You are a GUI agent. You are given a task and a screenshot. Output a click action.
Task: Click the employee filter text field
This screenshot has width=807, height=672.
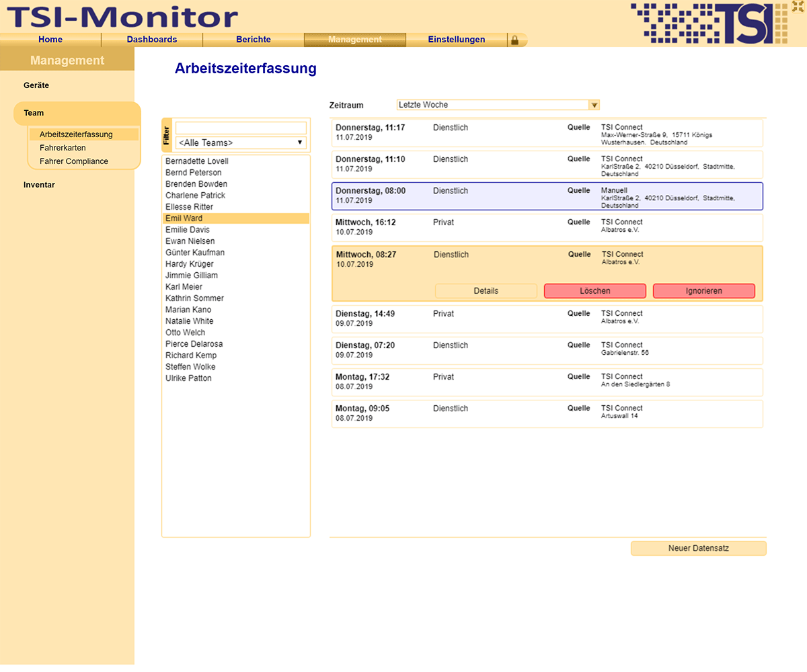click(241, 128)
